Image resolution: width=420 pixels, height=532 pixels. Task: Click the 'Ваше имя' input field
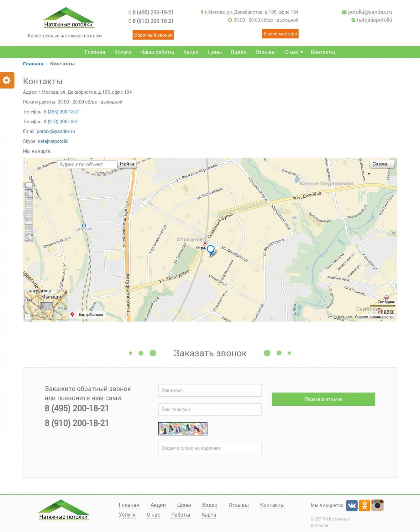(x=210, y=390)
